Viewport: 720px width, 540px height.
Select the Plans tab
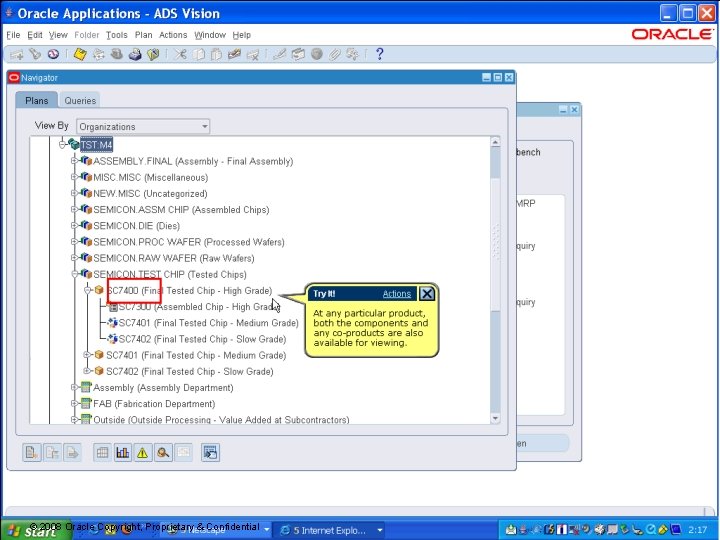click(36, 101)
